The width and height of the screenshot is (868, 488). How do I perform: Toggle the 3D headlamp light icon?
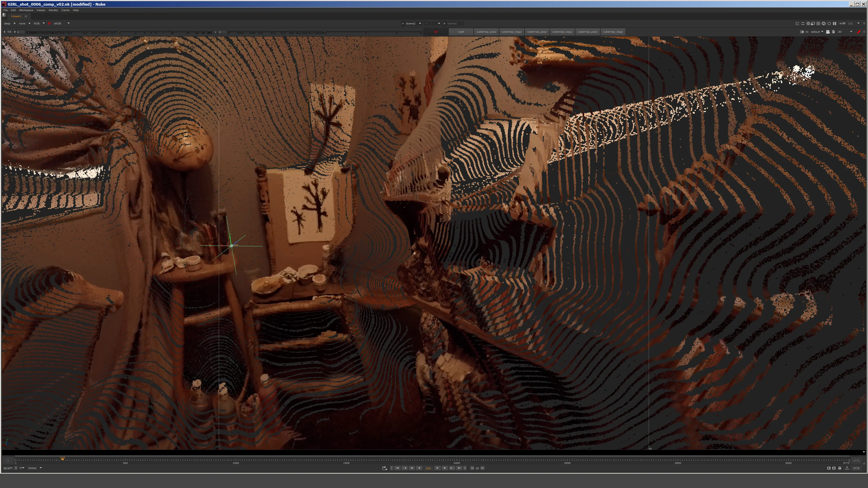click(802, 32)
